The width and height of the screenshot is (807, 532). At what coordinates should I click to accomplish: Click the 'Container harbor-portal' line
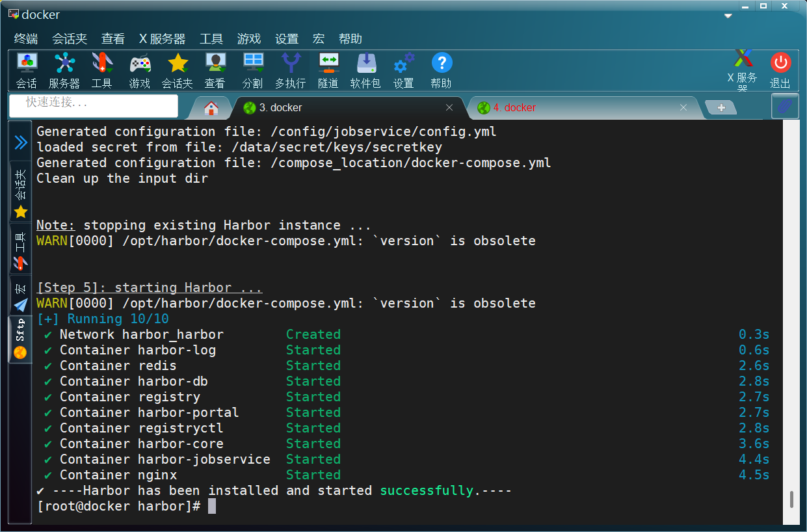[403, 412]
